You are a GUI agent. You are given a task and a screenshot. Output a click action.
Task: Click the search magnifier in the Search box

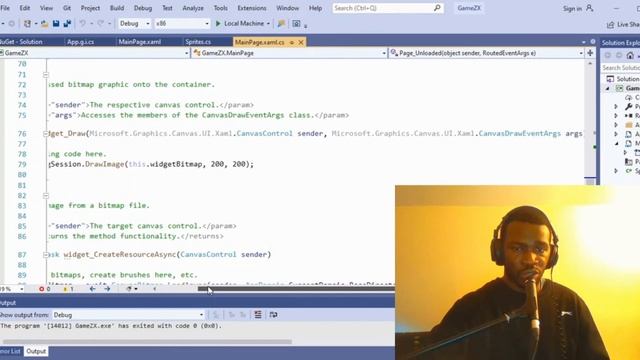point(437,8)
